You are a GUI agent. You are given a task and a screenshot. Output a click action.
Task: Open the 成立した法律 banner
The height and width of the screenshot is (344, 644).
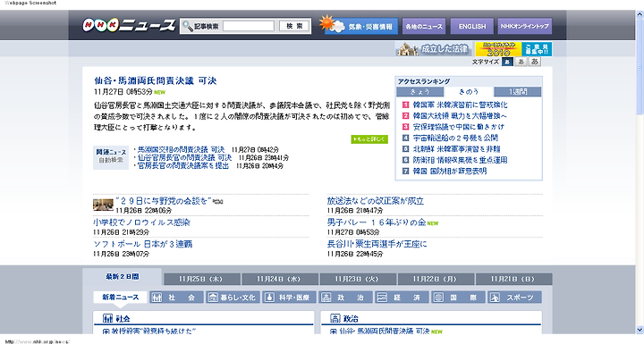[x=434, y=49]
